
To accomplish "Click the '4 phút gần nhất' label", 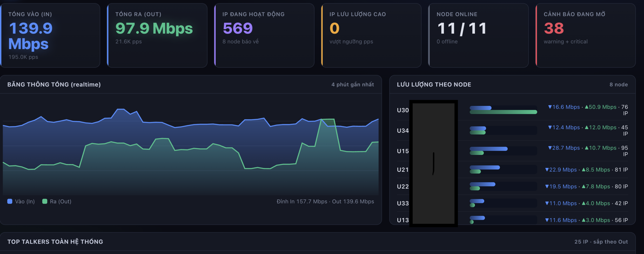I will click(353, 84).
